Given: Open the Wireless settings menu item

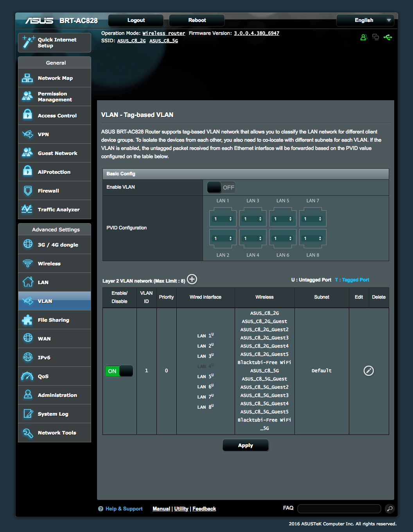Looking at the screenshot, I should pyautogui.click(x=49, y=263).
